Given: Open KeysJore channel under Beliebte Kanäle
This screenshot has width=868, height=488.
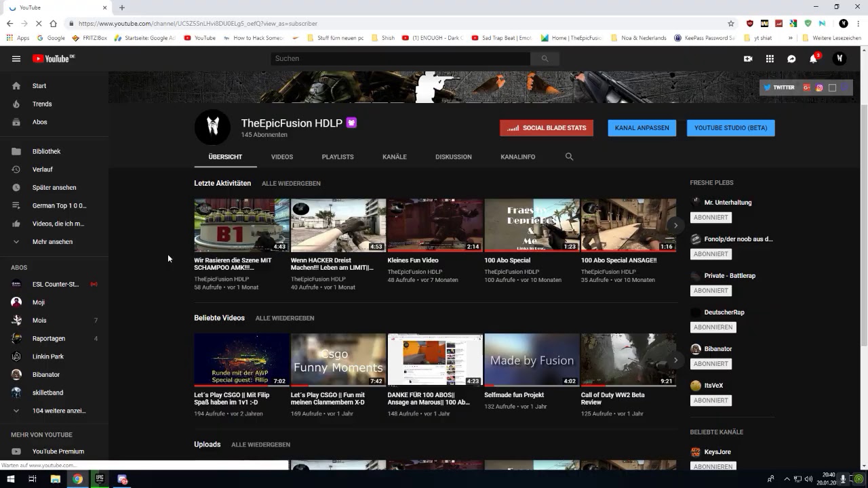Looking at the screenshot, I should click(x=717, y=452).
